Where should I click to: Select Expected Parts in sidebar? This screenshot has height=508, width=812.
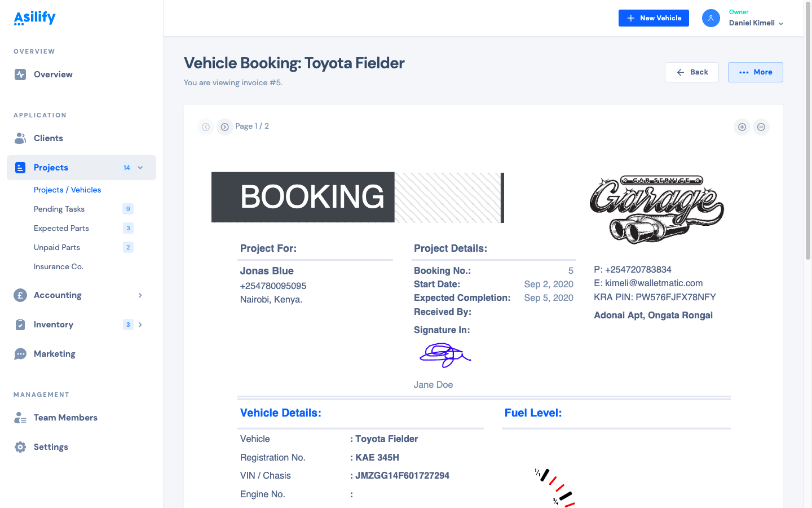tap(61, 228)
